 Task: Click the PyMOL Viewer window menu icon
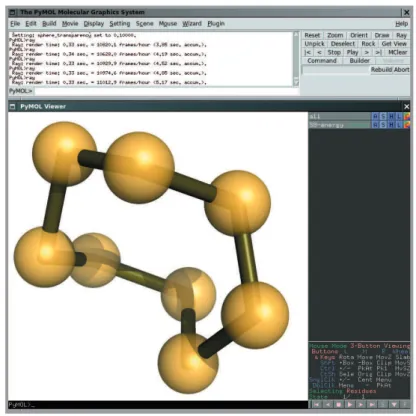coord(13,107)
